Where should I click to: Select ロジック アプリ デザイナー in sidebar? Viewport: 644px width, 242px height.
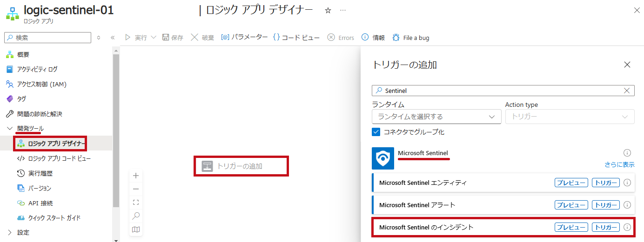coord(56,144)
